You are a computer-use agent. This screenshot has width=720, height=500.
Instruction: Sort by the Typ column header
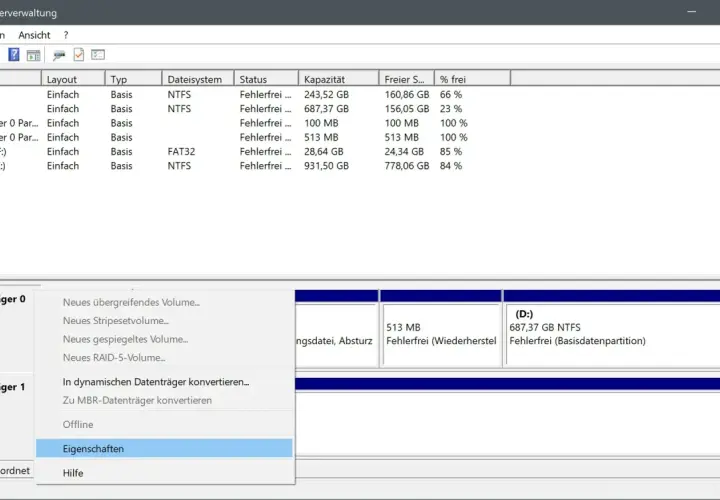133,79
